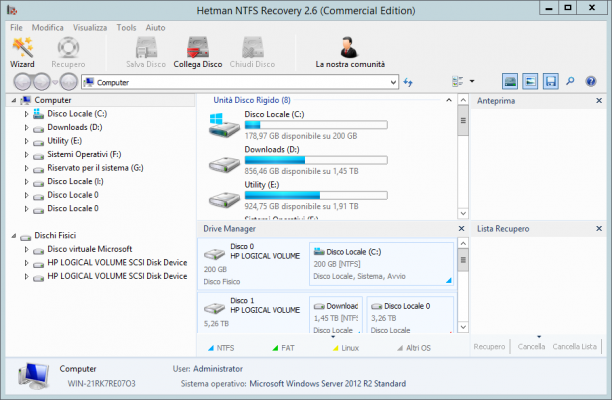Toggle the recovery list panel (floppy icon)

[x=551, y=82]
